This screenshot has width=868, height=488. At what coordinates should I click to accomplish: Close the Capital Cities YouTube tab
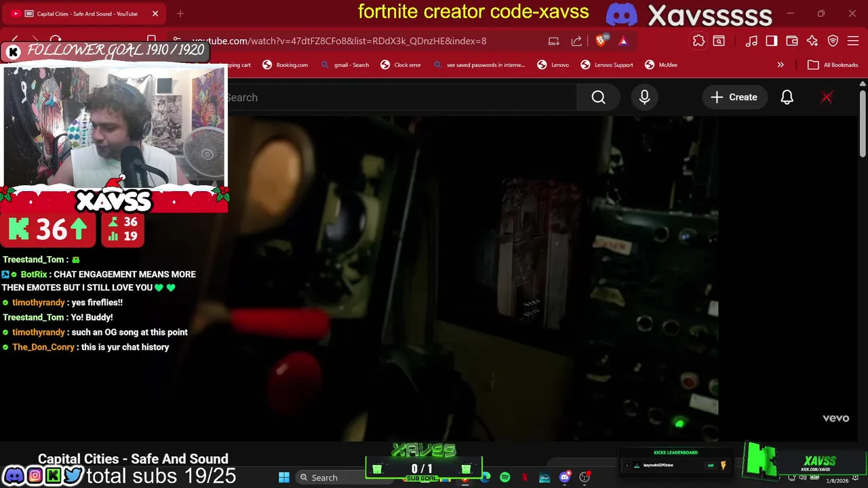pos(155,14)
